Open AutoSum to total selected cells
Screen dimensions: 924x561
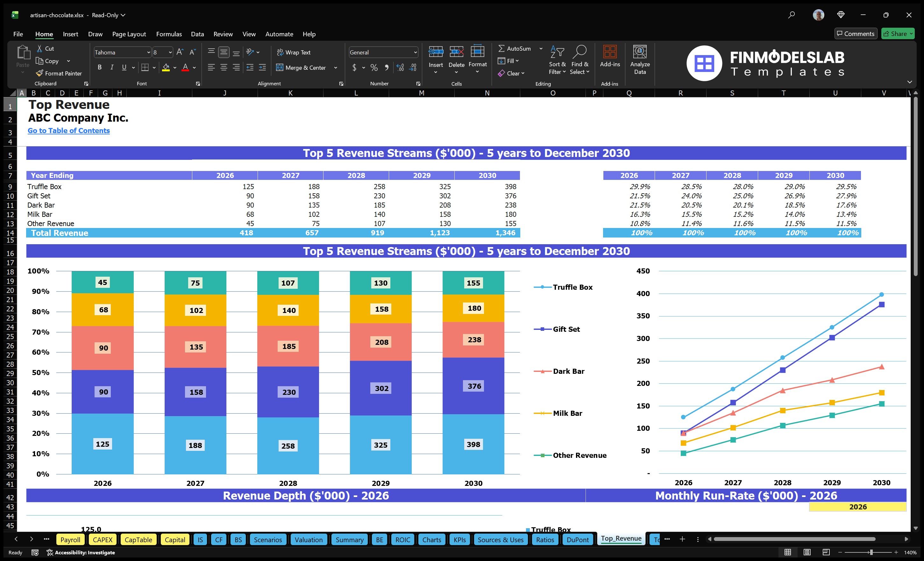click(517, 48)
